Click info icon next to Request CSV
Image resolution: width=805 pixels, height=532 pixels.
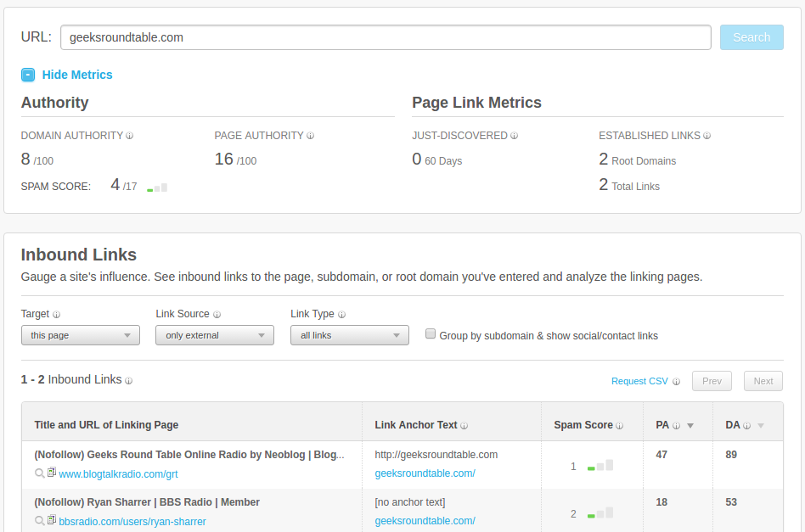pyautogui.click(x=676, y=382)
